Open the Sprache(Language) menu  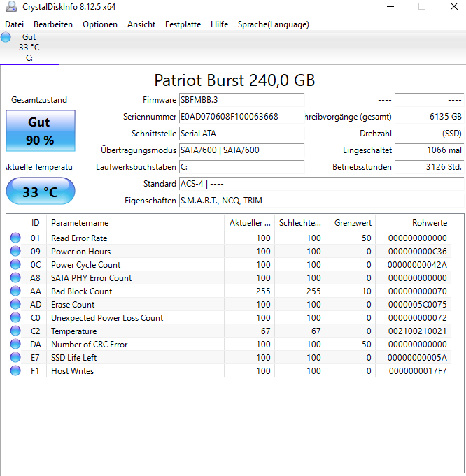[274, 24]
